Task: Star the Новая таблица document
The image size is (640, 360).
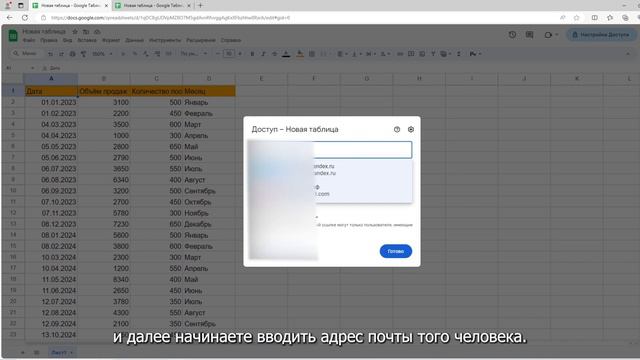Action: tap(75, 31)
